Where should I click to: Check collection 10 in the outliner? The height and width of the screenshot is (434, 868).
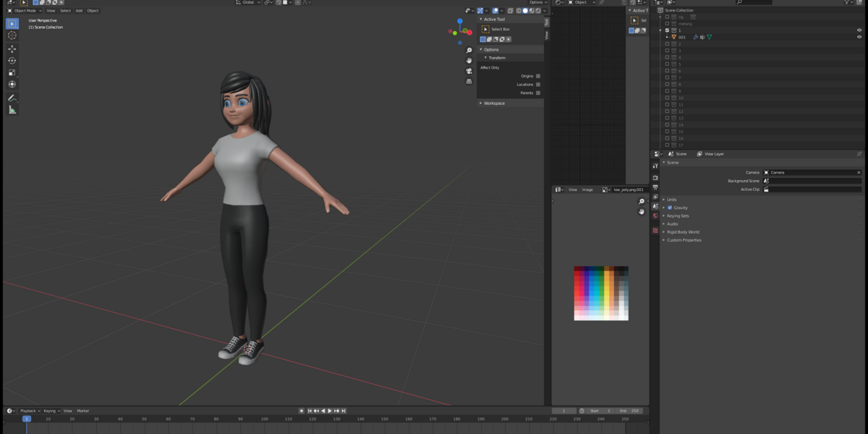pyautogui.click(x=667, y=98)
